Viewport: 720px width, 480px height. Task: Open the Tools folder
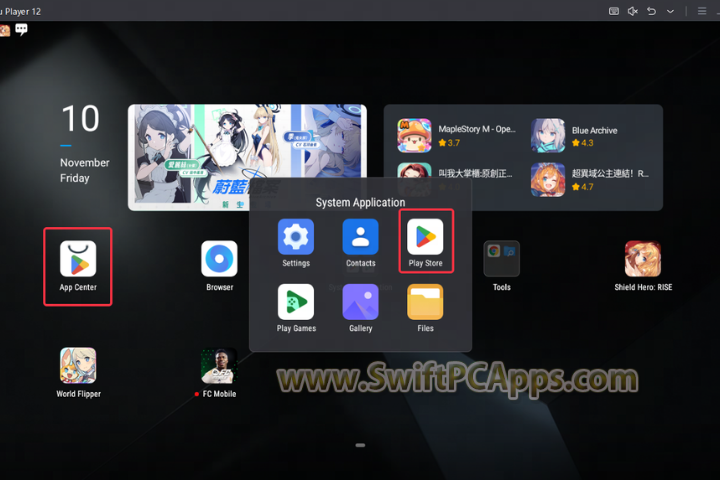click(x=501, y=259)
